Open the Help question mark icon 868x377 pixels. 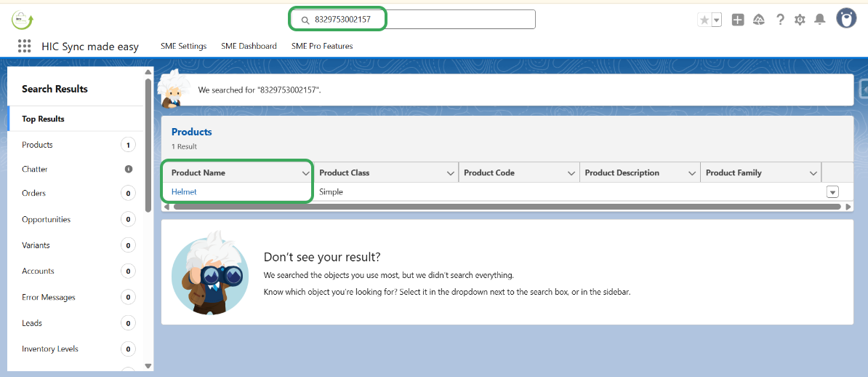click(780, 20)
